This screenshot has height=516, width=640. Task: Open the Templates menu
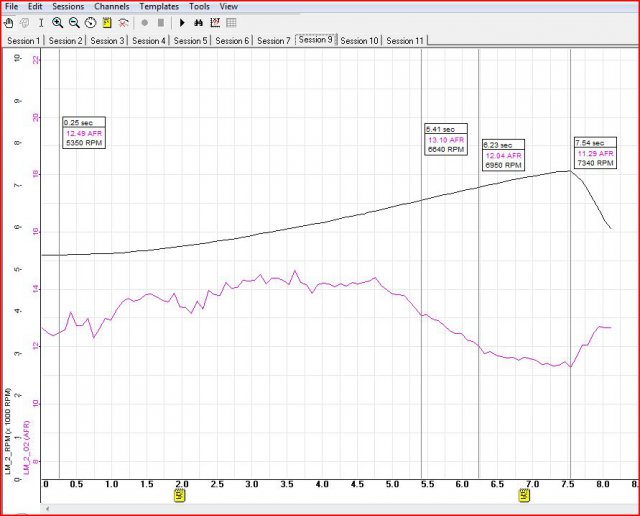point(159,6)
